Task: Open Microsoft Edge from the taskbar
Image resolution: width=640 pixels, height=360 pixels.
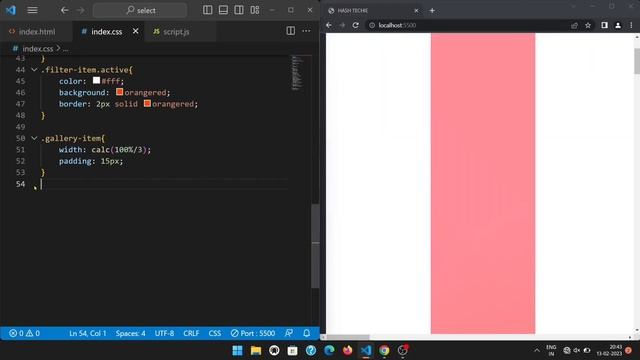Action: [329, 350]
